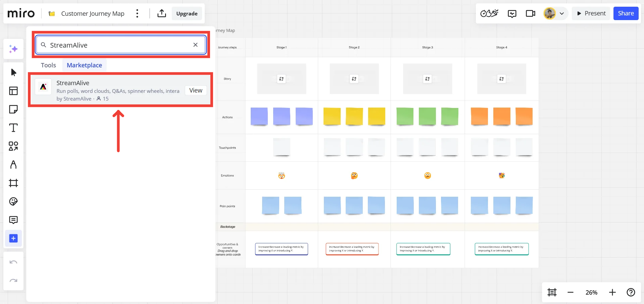
Task: Click the 26% zoom level
Action: (x=591, y=292)
